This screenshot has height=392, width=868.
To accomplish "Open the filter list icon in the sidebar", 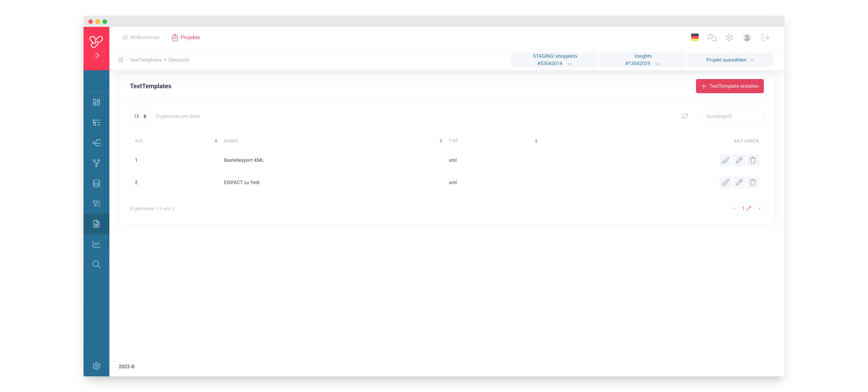I will coord(96,204).
